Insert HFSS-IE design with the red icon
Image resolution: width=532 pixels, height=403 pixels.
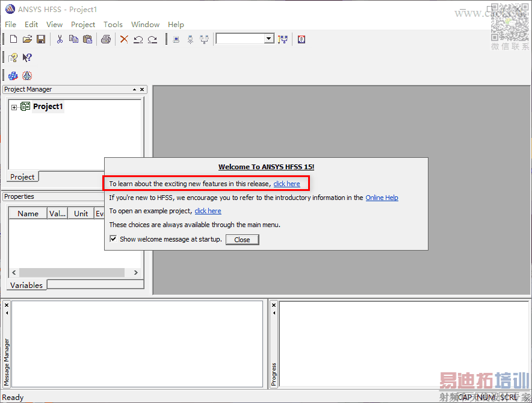27,76
